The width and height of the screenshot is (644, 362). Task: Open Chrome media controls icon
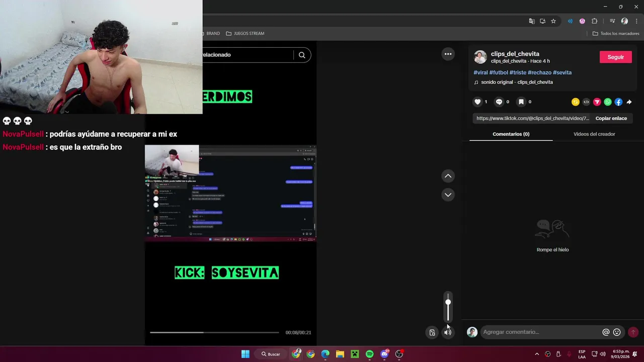(x=612, y=21)
